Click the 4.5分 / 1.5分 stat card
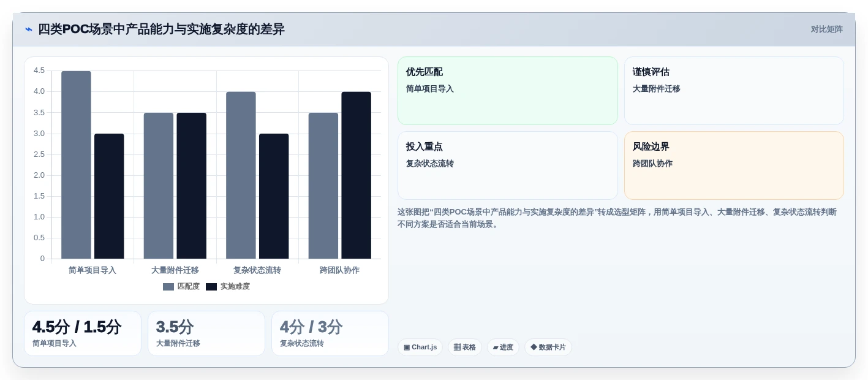The height and width of the screenshot is (380, 868). pos(83,333)
